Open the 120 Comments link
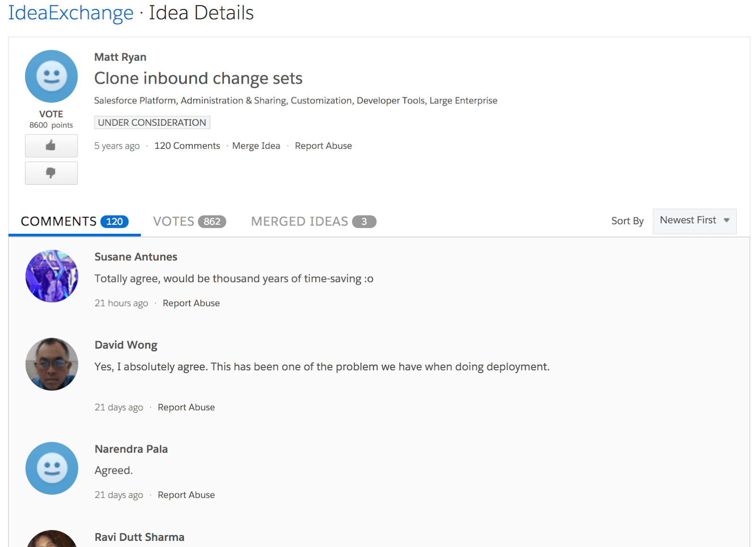The width and height of the screenshot is (756, 547). [187, 146]
